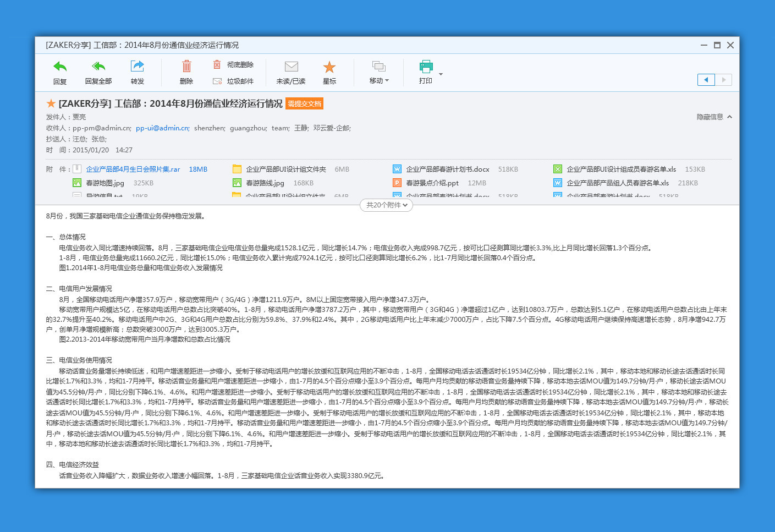Click recipient shenzhen

tap(210, 128)
